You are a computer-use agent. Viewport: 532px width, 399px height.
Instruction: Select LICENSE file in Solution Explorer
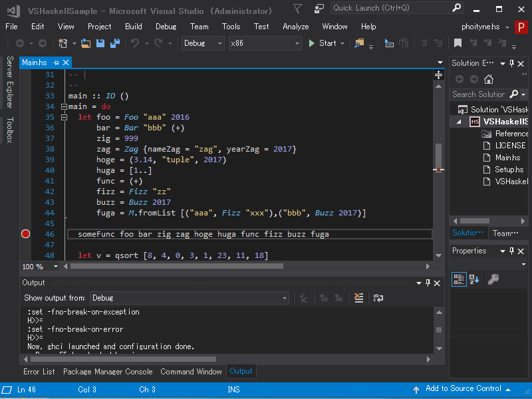[510, 146]
